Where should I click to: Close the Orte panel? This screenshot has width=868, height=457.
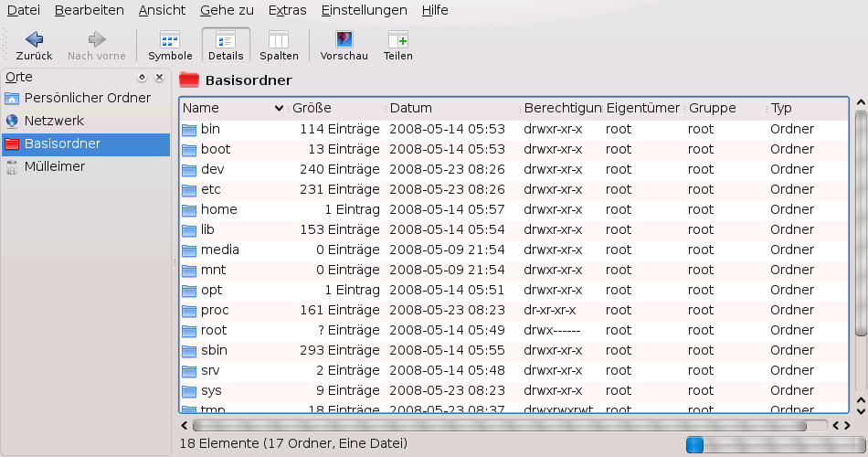coord(159,78)
